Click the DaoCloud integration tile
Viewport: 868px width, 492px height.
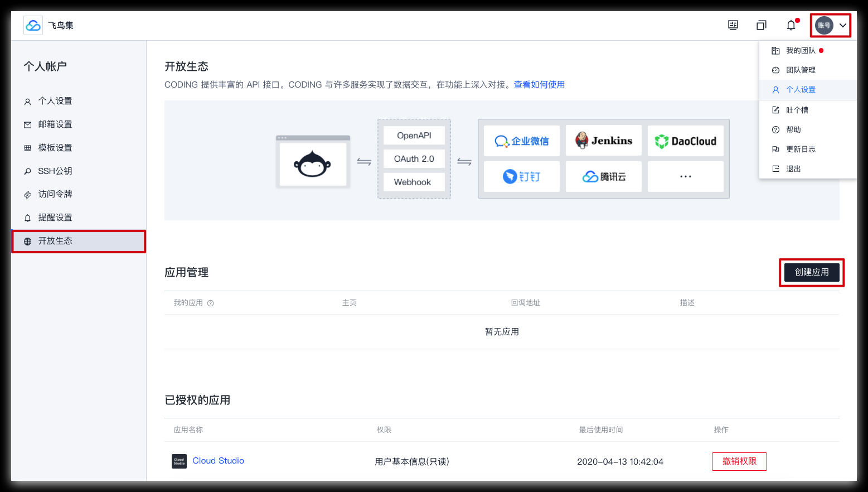(686, 141)
